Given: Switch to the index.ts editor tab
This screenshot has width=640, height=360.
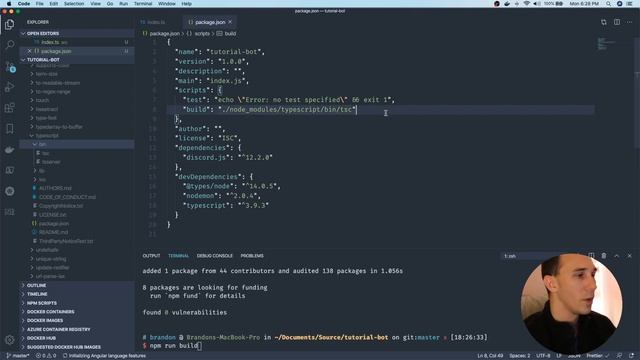Looking at the screenshot, I should (x=156, y=22).
